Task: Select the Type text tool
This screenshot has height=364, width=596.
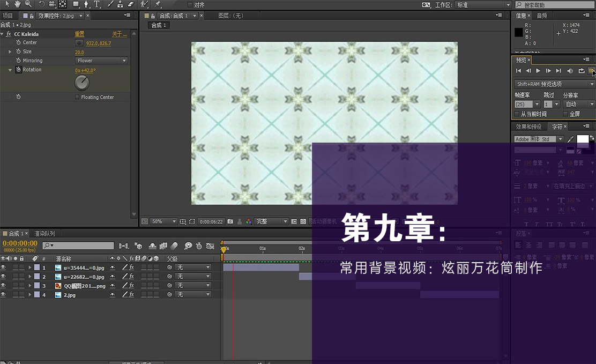Action: pyautogui.click(x=97, y=4)
